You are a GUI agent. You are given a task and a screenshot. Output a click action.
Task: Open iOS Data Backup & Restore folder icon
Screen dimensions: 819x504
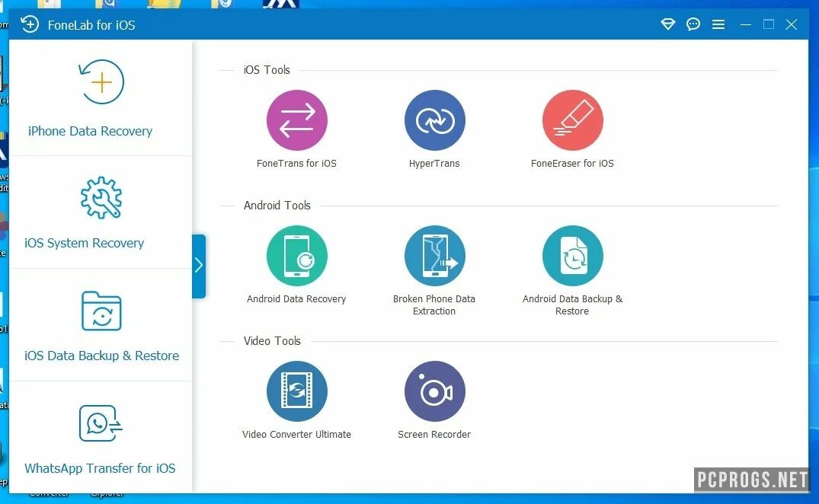click(x=101, y=311)
